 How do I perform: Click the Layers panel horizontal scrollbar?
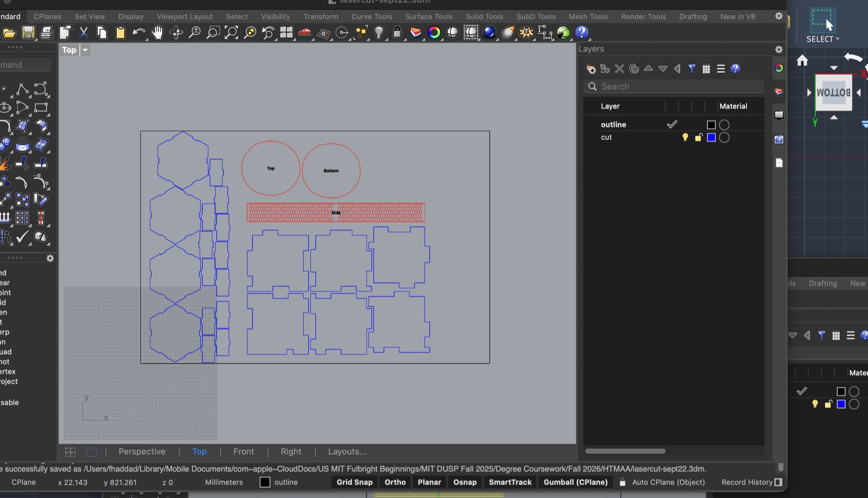pyautogui.click(x=625, y=451)
